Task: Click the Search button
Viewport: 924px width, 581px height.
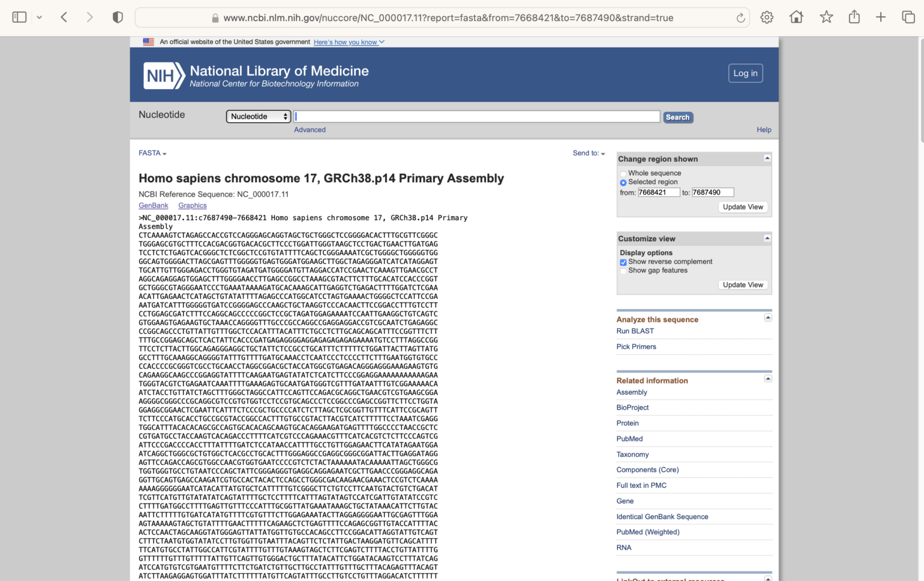Action: 678,117
